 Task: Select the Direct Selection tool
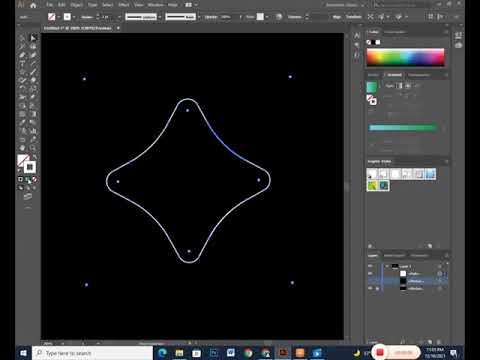pos(33,38)
